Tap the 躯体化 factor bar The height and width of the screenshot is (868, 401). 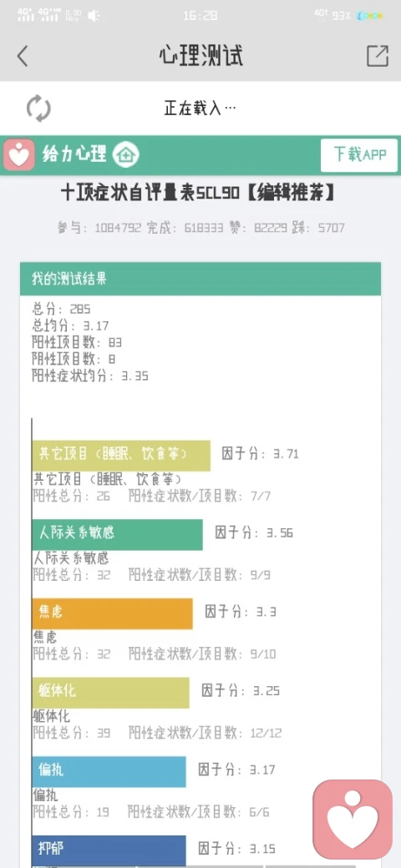(x=111, y=693)
